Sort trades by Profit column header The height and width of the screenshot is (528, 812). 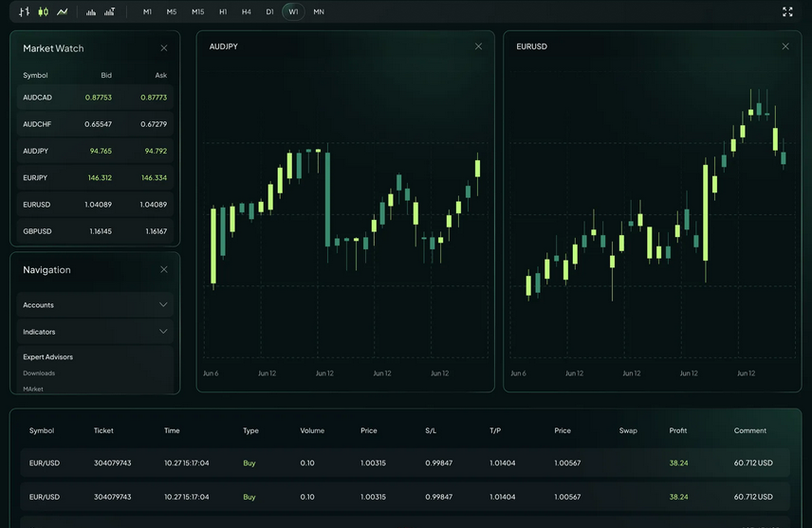(678, 430)
